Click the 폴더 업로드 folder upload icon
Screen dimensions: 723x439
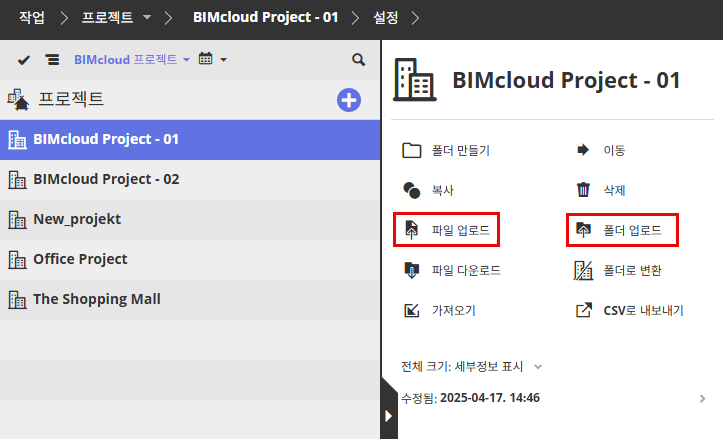(583, 230)
